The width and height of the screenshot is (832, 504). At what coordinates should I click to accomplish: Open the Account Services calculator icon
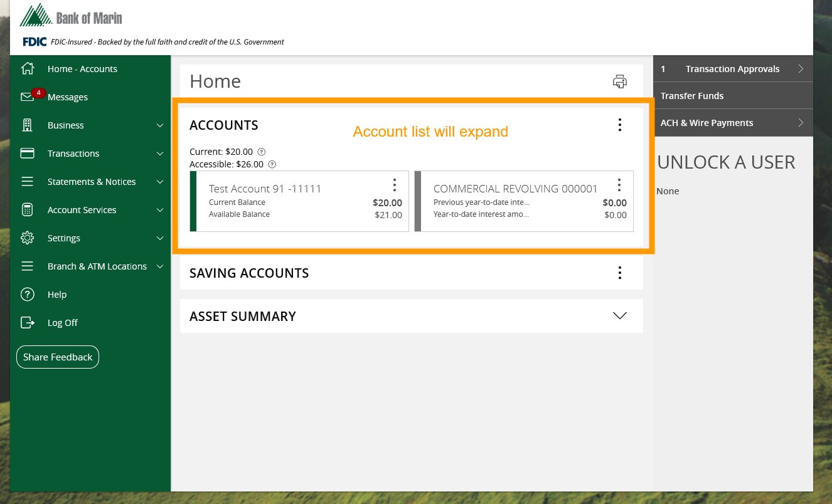(27, 209)
